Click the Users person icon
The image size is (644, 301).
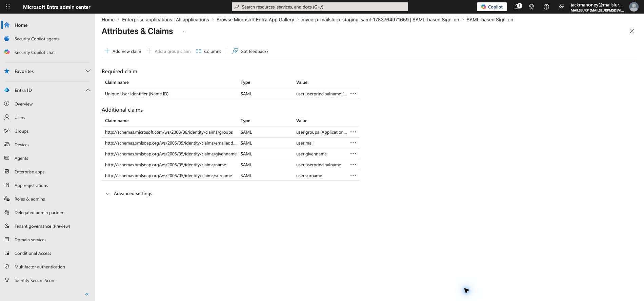pos(7,117)
